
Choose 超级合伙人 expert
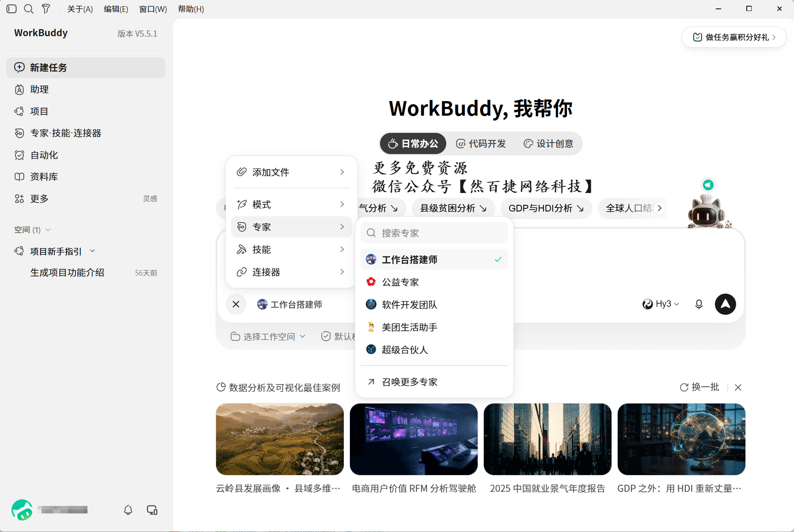[x=434, y=350]
